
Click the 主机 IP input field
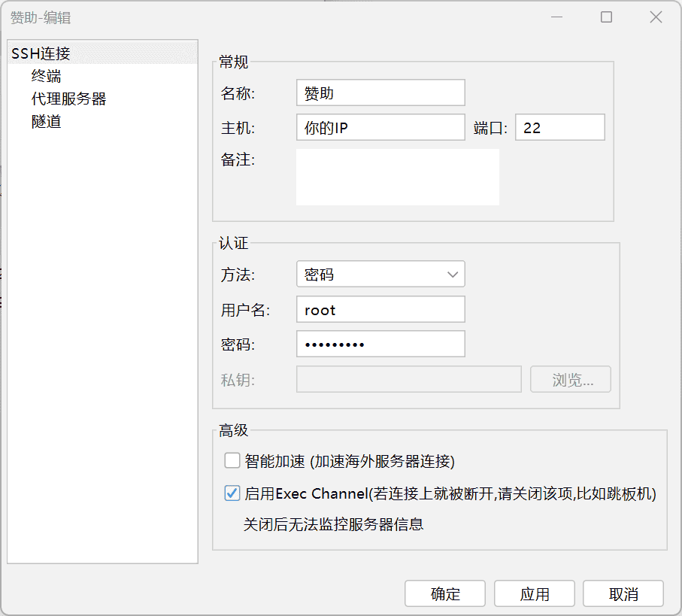(x=380, y=127)
